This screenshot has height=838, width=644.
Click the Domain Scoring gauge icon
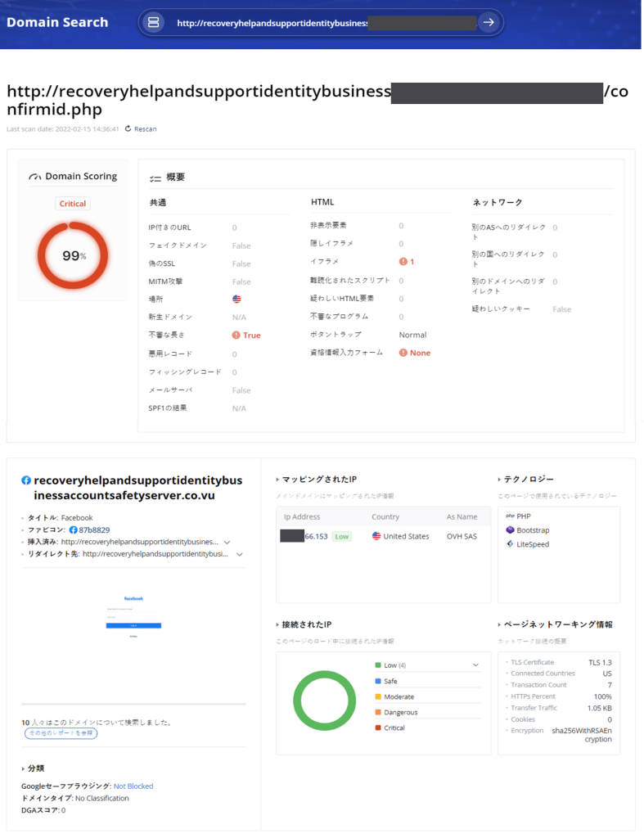[35, 177]
